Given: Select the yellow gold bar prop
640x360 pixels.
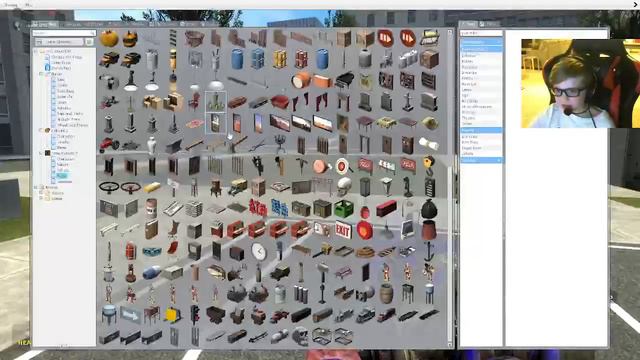Looking at the screenshot, I should [152, 187].
